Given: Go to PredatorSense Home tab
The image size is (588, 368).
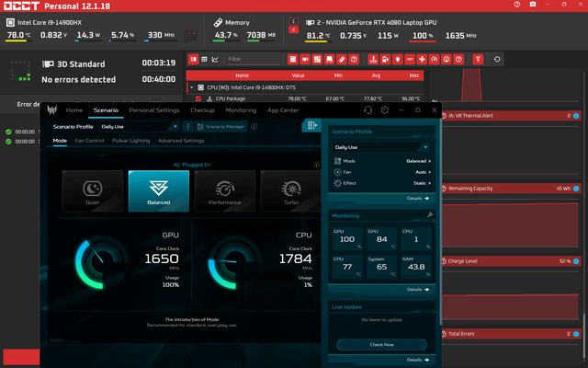Looking at the screenshot, I should tap(73, 110).
